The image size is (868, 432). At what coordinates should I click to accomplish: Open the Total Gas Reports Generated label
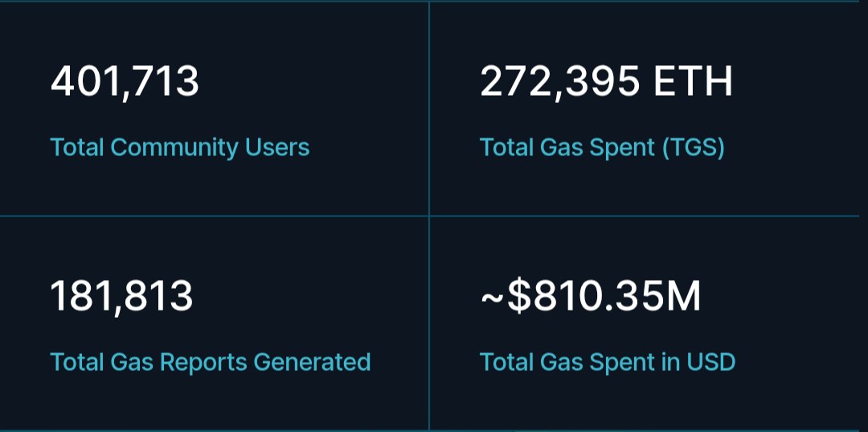210,362
